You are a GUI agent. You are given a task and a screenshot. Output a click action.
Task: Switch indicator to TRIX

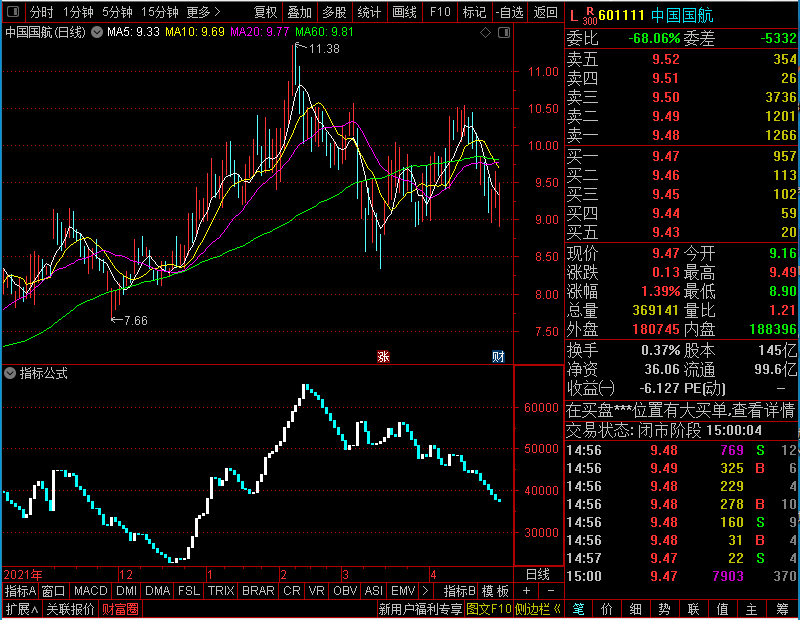[x=221, y=591]
